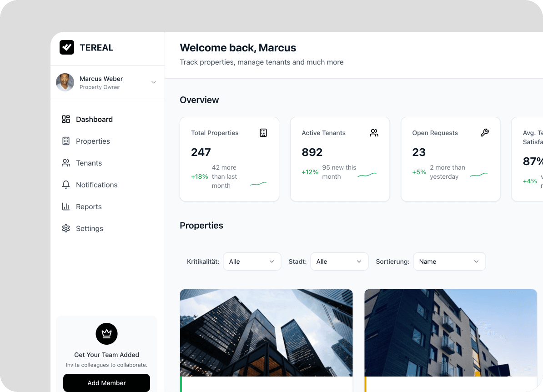This screenshot has height=392, width=543.
Task: Click the 23 Open Requests value
Action: [419, 152]
